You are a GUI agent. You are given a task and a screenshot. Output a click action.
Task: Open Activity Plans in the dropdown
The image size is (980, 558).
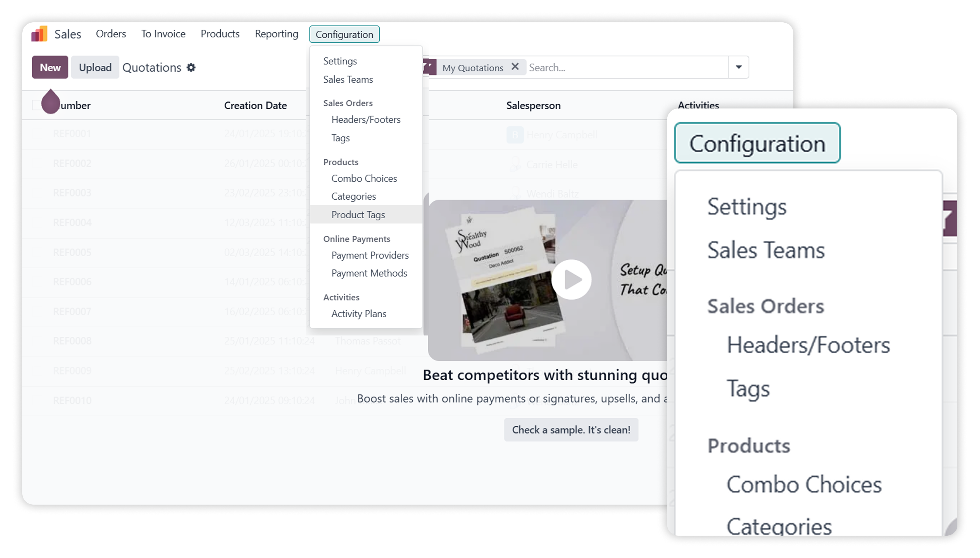pos(358,314)
